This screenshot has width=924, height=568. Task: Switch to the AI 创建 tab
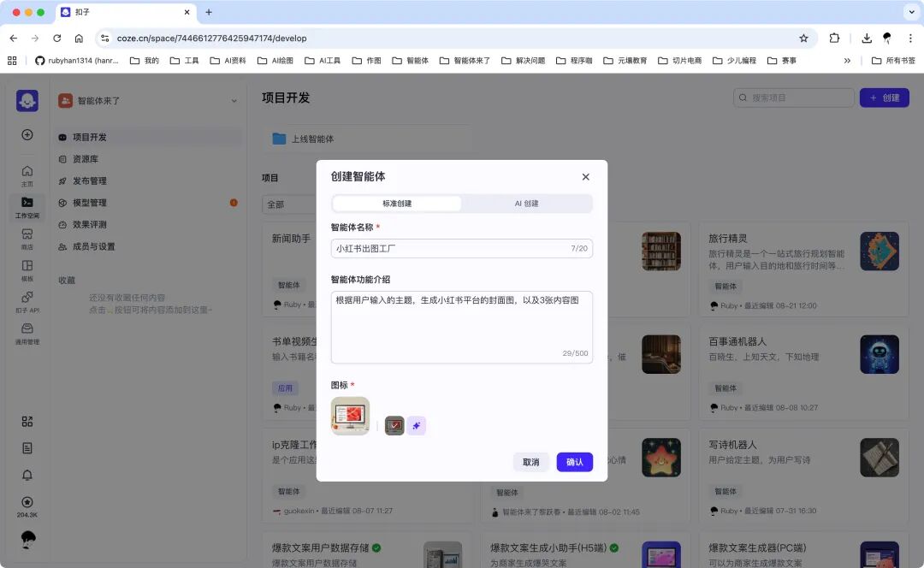pyautogui.click(x=527, y=203)
